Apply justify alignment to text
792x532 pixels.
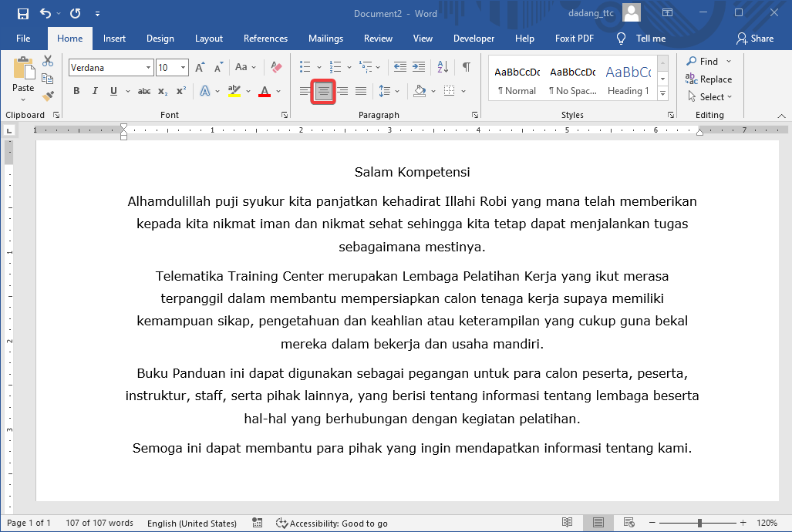pos(361,91)
